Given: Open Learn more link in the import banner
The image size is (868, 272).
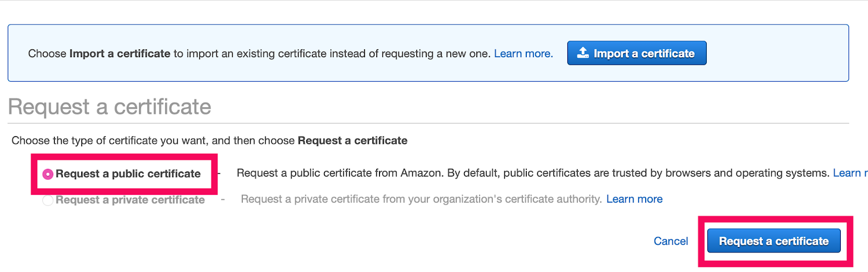Looking at the screenshot, I should pos(523,54).
